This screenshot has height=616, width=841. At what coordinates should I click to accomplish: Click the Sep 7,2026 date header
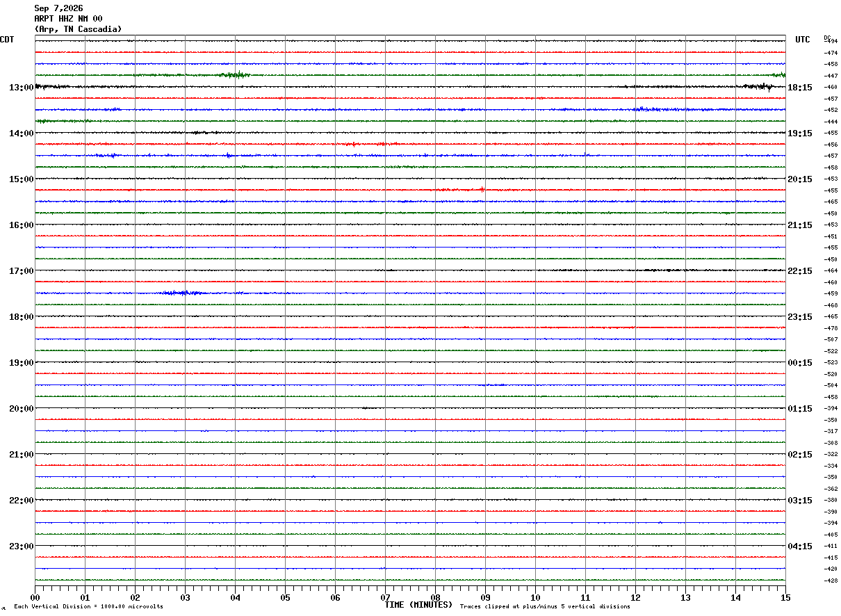[58, 8]
